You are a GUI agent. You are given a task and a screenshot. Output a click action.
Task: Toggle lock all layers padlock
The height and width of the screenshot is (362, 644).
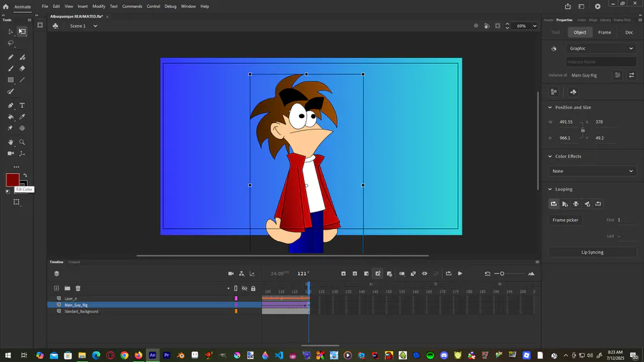253,288
